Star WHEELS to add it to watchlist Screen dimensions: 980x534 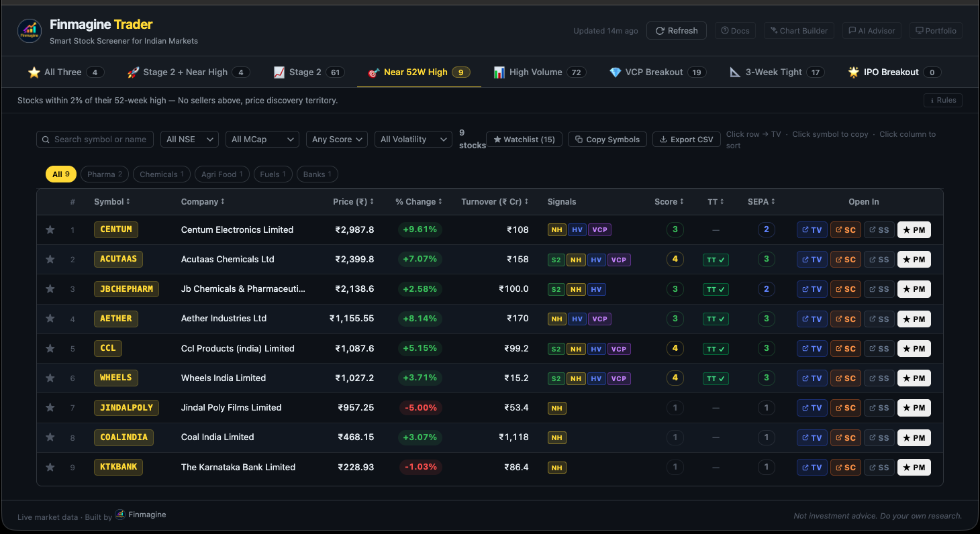click(x=50, y=378)
